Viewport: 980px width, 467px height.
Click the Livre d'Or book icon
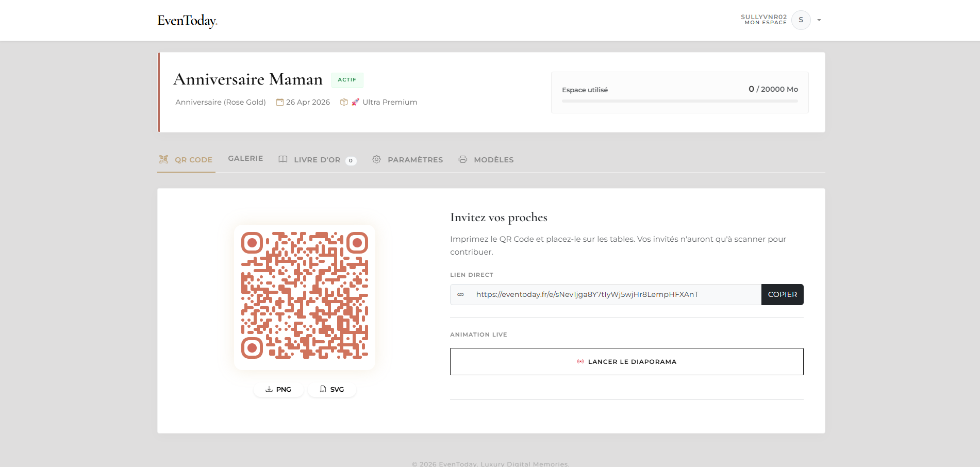tap(283, 159)
